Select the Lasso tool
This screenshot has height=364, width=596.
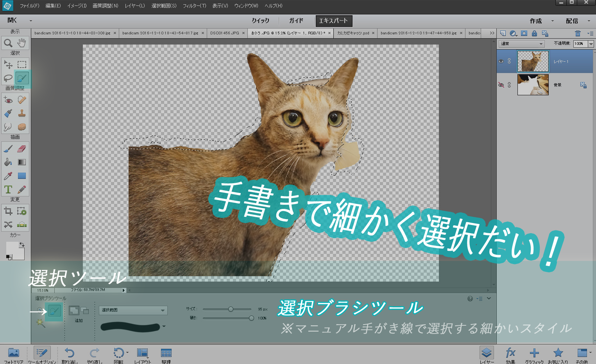[x=8, y=78]
